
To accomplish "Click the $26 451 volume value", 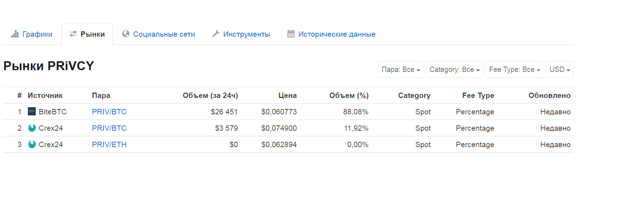I will tap(224, 112).
